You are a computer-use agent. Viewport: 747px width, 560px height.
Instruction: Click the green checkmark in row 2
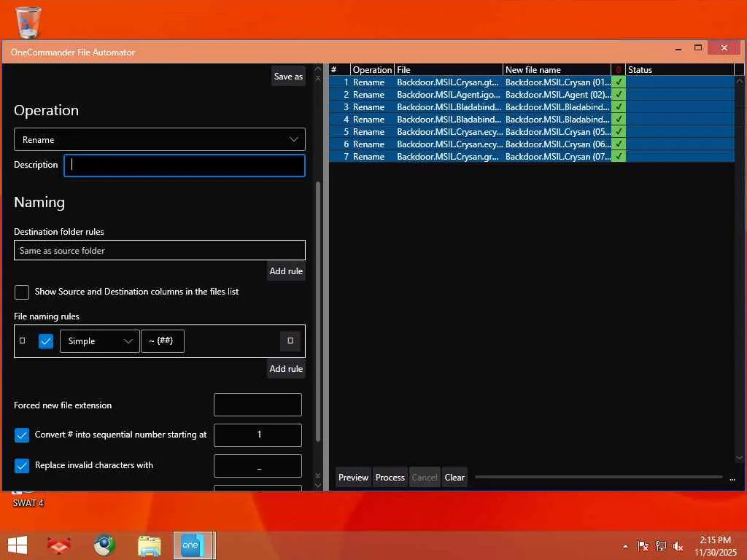point(619,94)
